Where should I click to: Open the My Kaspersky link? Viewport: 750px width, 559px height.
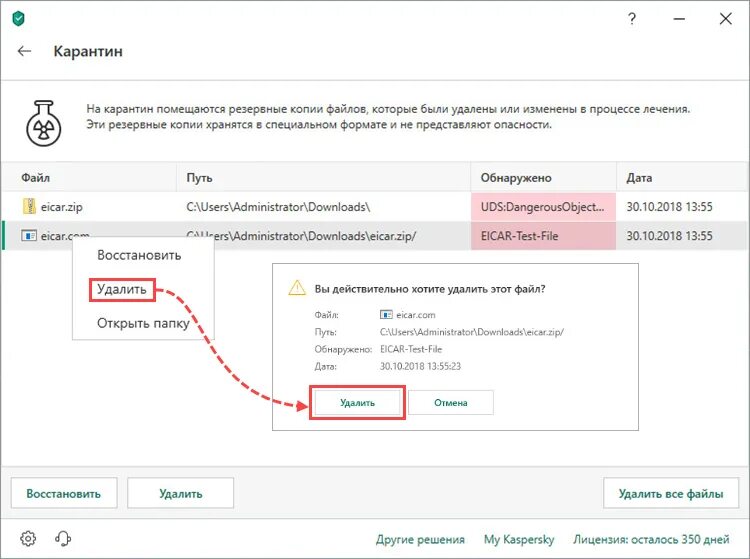[519, 539]
